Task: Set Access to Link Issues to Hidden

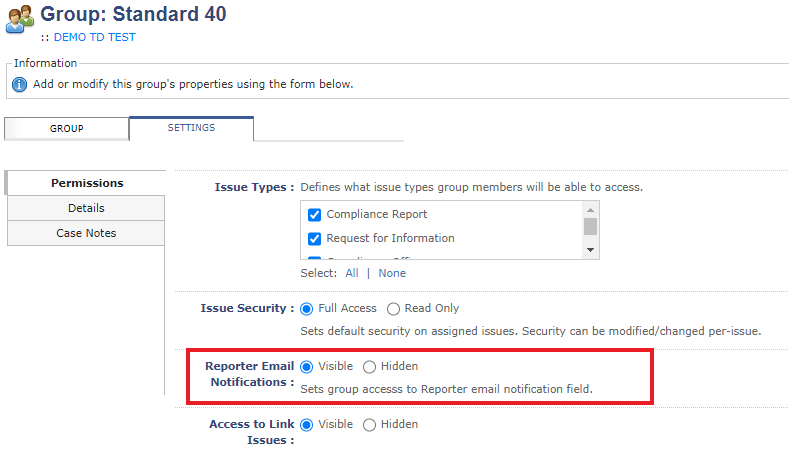Action: click(369, 425)
